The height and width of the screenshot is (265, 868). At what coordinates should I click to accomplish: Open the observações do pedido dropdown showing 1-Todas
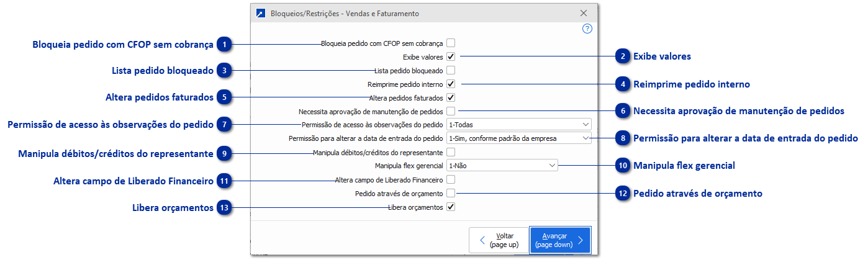click(518, 125)
